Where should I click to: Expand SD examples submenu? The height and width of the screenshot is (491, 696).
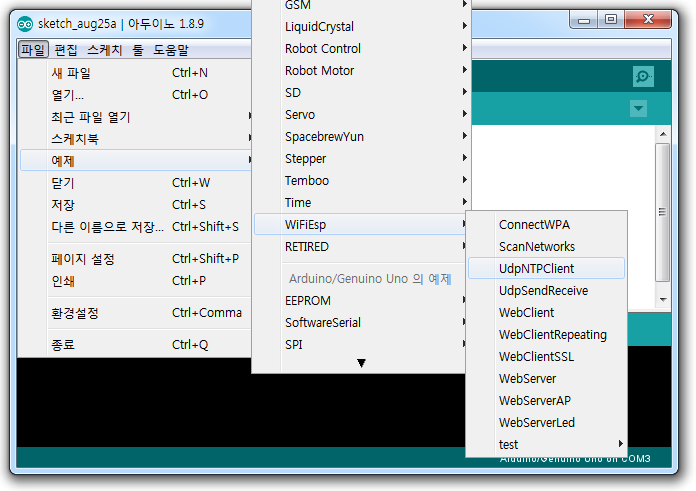(362, 92)
